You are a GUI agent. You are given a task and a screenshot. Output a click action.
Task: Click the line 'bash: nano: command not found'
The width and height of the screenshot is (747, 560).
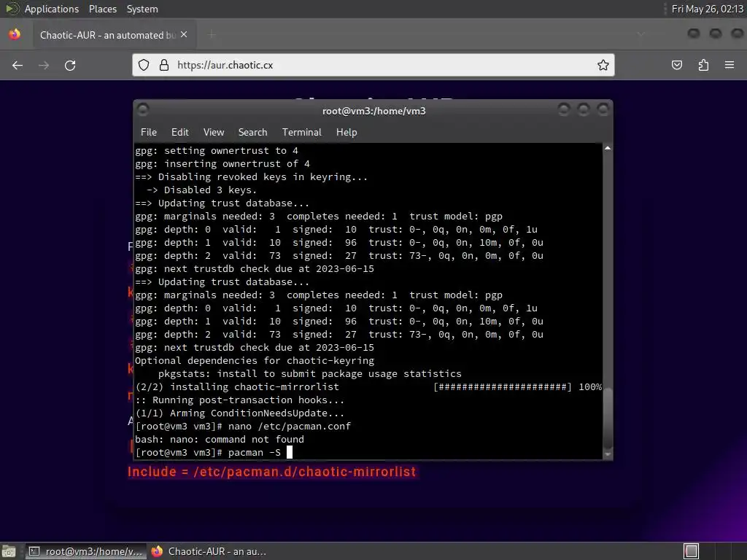tap(219, 440)
